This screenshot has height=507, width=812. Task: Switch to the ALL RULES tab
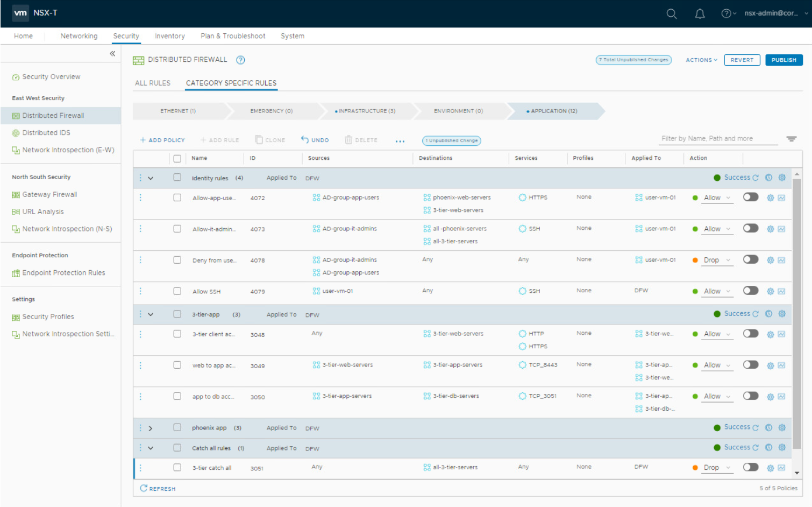tap(153, 83)
